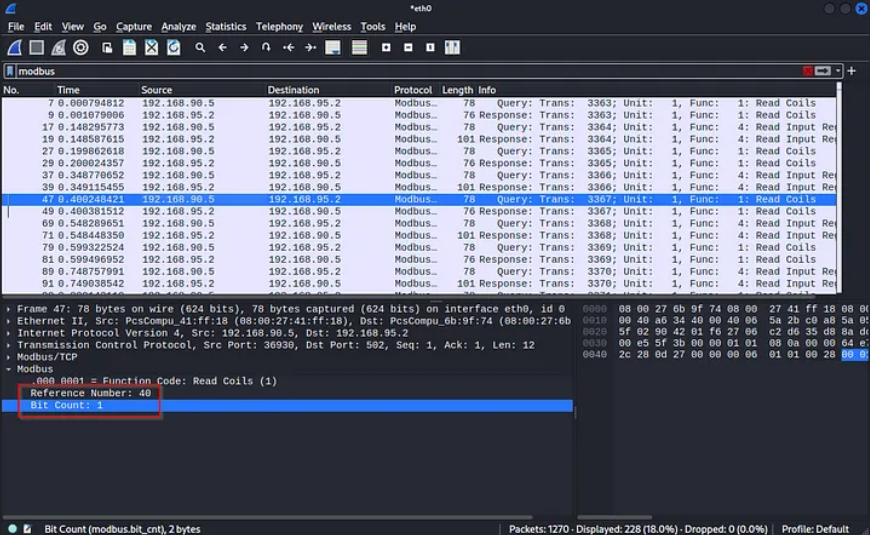The image size is (870, 535).
Task: Stop the running packet capture
Action: (36, 47)
